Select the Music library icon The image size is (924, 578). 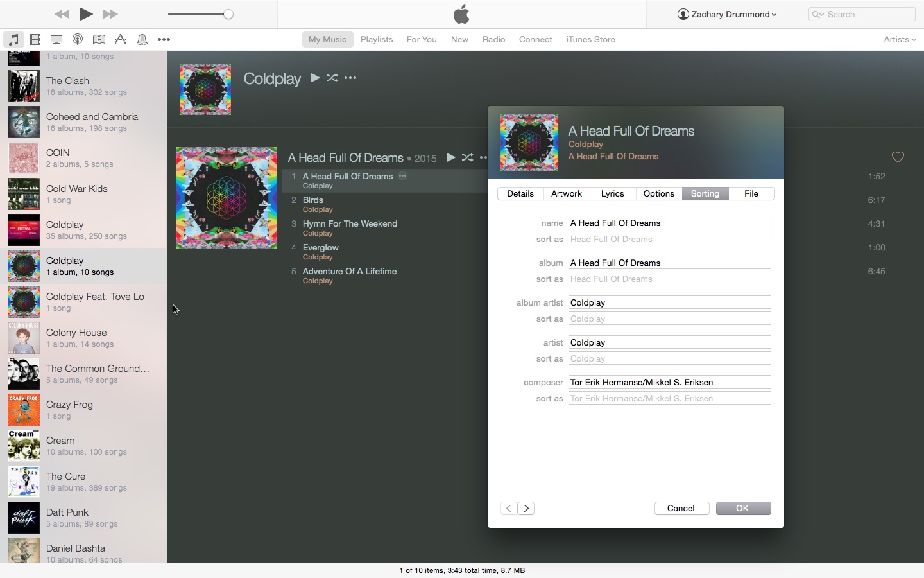(13, 39)
